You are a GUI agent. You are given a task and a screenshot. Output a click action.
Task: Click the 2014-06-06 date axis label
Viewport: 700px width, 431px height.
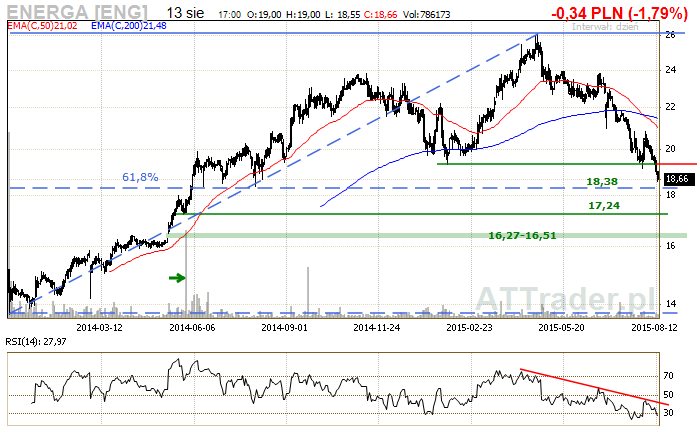(x=192, y=327)
